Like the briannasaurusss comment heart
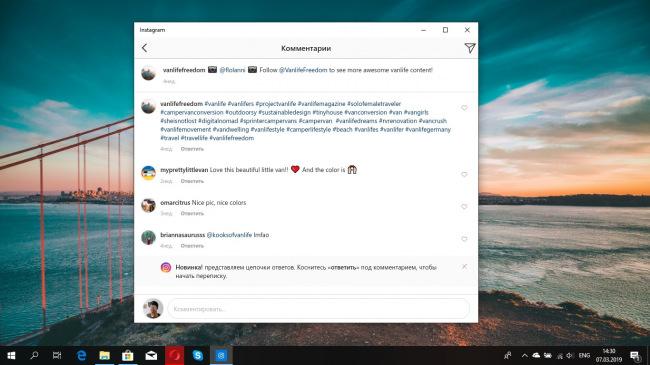This screenshot has width=650, height=365. (464, 239)
